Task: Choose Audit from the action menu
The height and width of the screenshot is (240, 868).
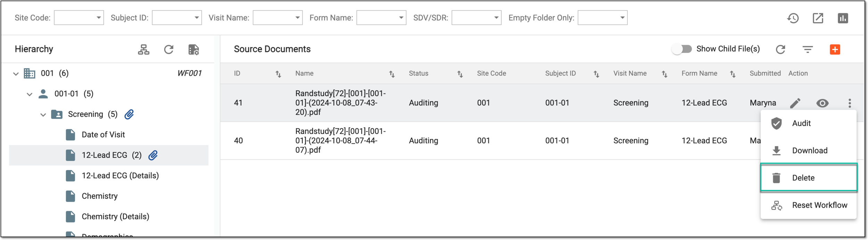Action: tap(808, 123)
